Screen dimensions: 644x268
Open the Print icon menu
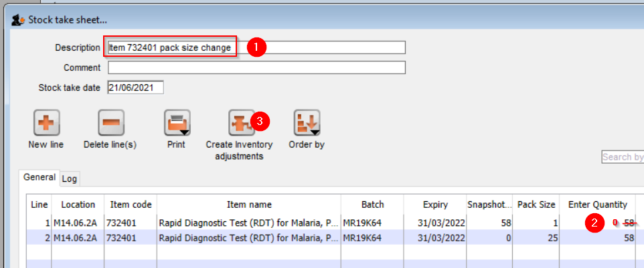[177, 124]
